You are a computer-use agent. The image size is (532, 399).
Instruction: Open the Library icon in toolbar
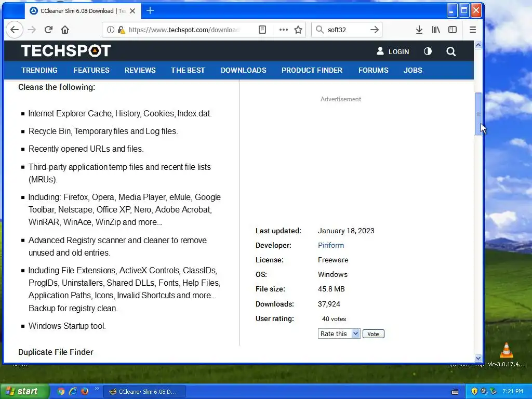click(x=436, y=30)
